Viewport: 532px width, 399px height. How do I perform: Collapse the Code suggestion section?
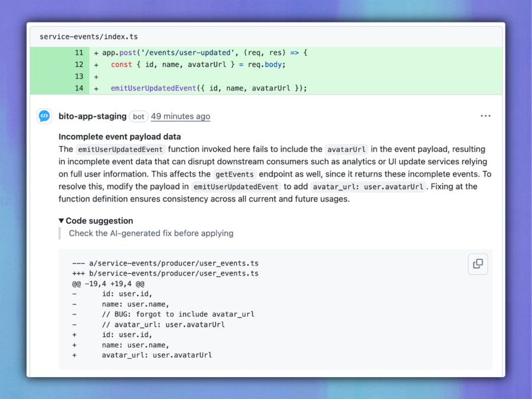(62, 220)
